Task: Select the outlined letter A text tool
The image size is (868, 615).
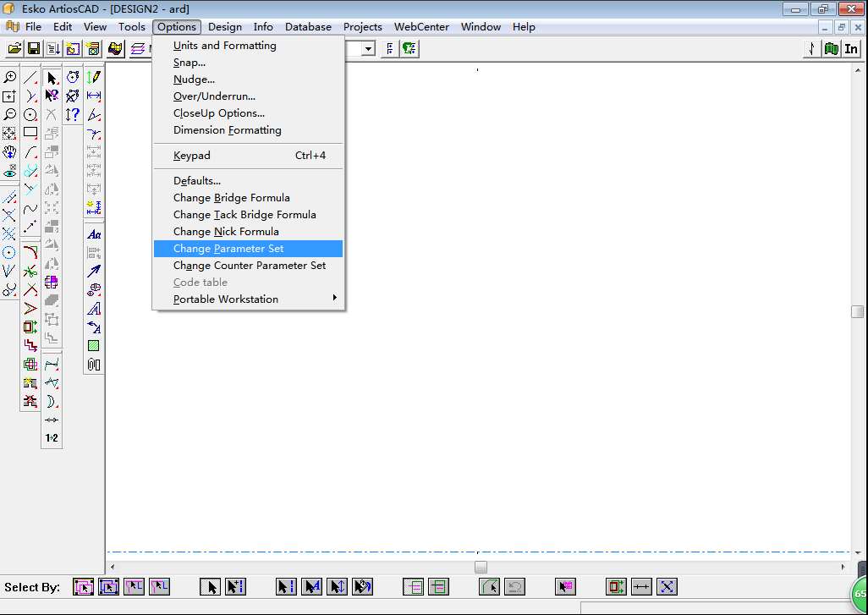Action: (94, 308)
